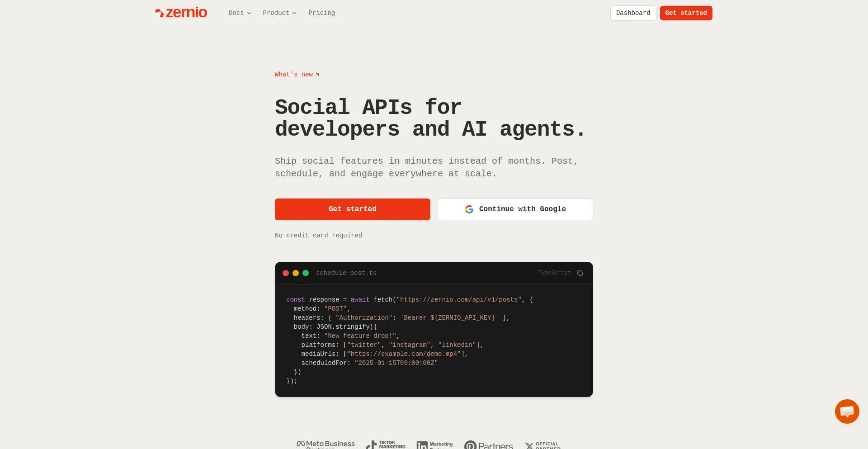Click the scheduledFor timestamp code line
This screenshot has height=449, width=868.
coord(370,363)
